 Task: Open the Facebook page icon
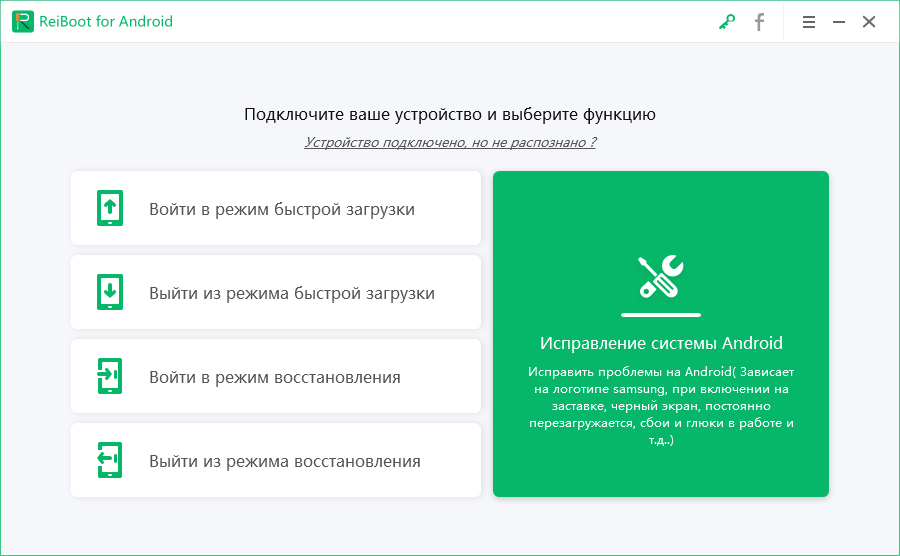(x=759, y=22)
